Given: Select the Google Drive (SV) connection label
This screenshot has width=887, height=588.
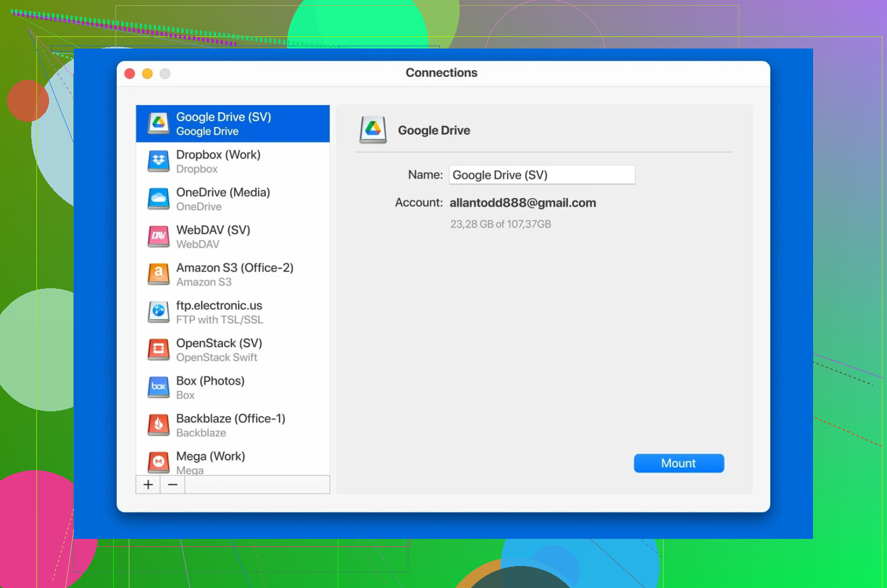Looking at the screenshot, I should coord(223,117).
